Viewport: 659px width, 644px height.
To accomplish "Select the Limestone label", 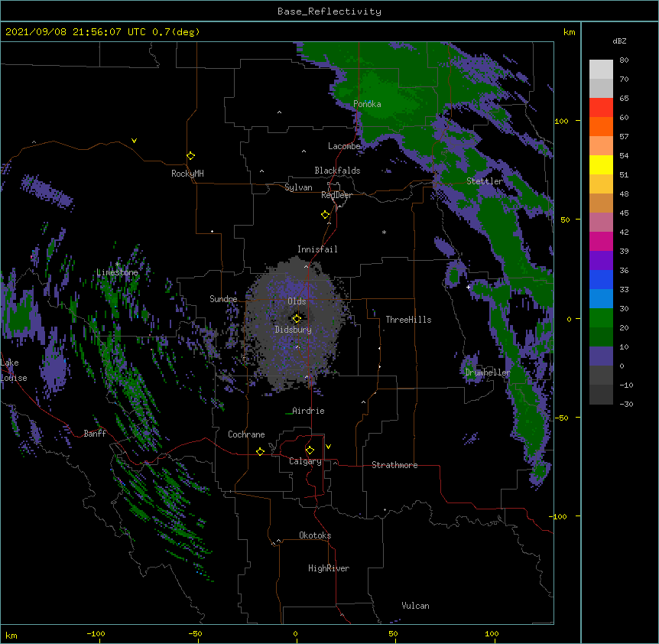I will point(117,272).
